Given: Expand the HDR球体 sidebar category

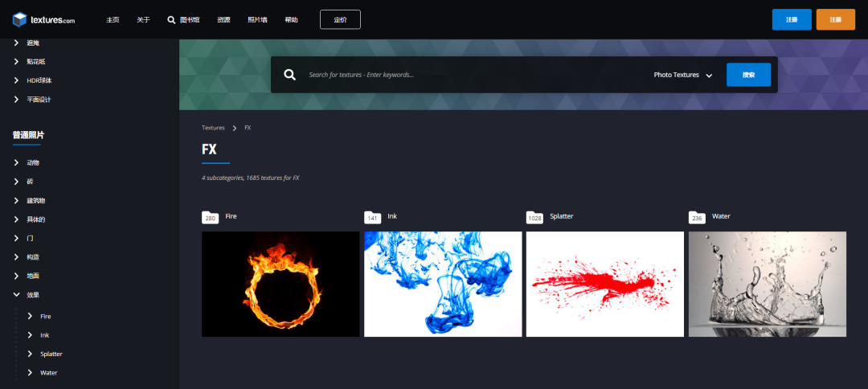Looking at the screenshot, I should pyautogui.click(x=17, y=80).
